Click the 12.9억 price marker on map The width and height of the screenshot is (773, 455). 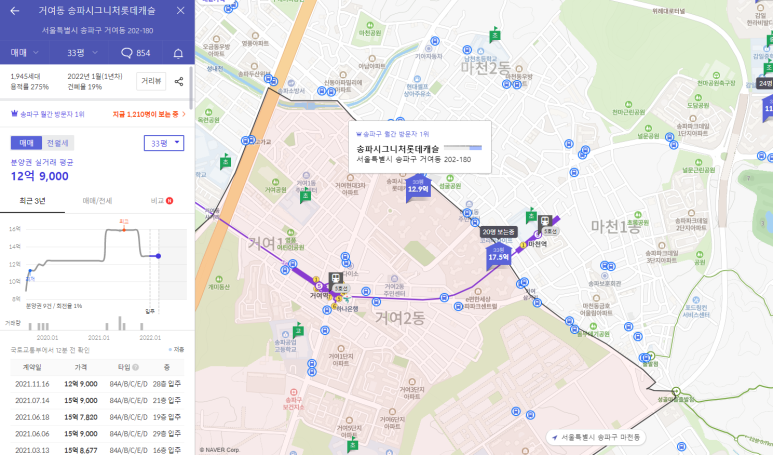click(x=418, y=188)
